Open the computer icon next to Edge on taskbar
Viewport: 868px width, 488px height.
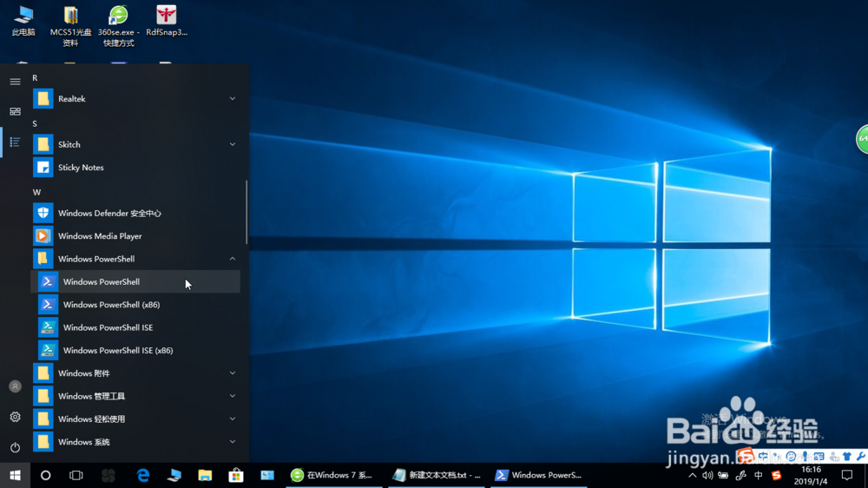(174, 475)
